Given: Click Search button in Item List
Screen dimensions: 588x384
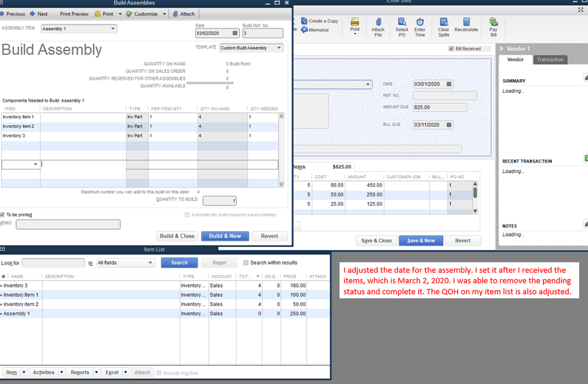Looking at the screenshot, I should pyautogui.click(x=180, y=263).
